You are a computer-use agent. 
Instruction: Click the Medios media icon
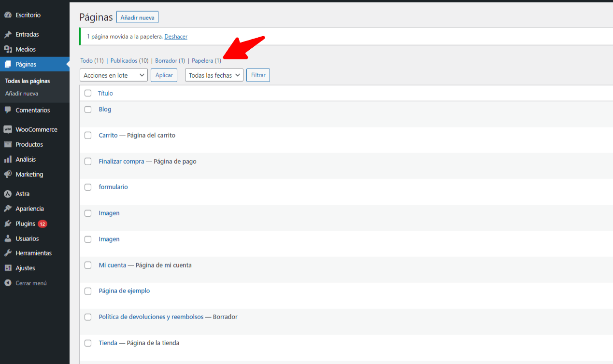click(x=8, y=49)
